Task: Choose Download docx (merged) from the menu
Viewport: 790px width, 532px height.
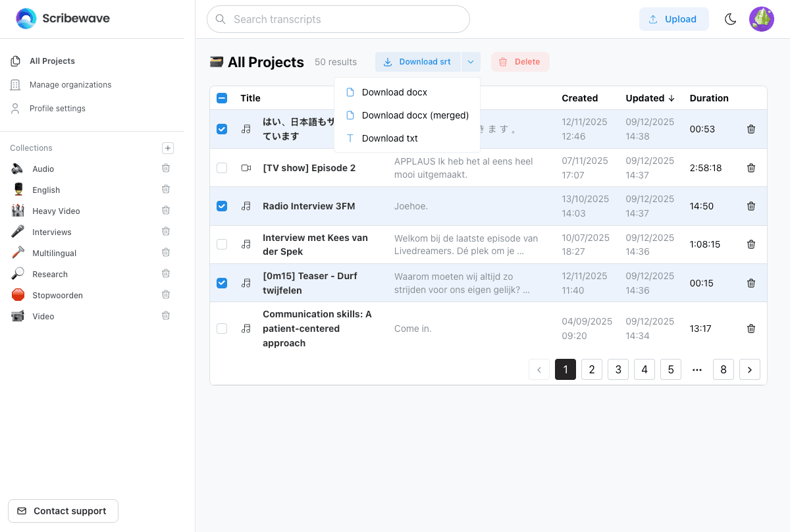Action: click(415, 115)
